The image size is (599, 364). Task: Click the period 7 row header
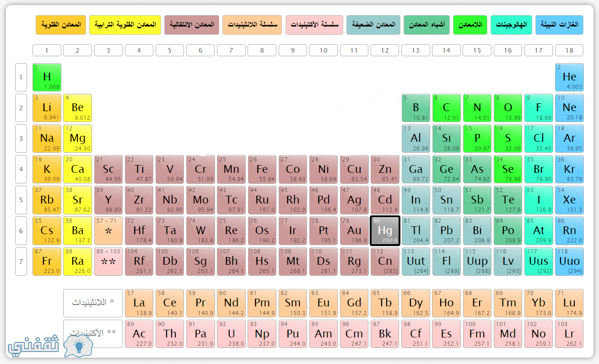click(21, 261)
